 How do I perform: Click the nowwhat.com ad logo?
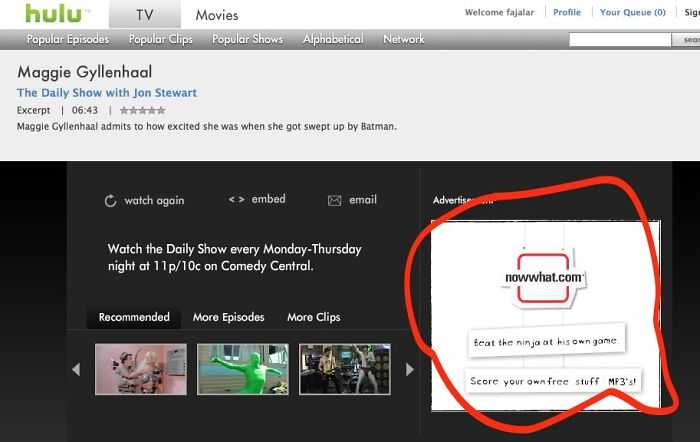[x=544, y=279]
